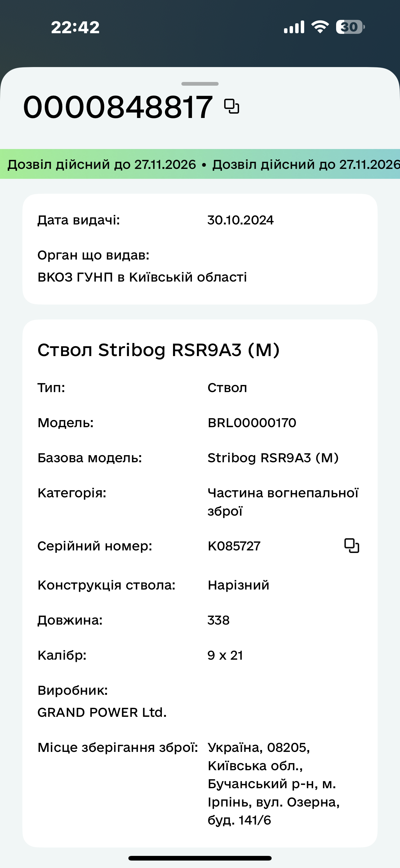This screenshot has width=400, height=868.
Task: Tap the Wi-Fi status icon
Action: pos(320,27)
